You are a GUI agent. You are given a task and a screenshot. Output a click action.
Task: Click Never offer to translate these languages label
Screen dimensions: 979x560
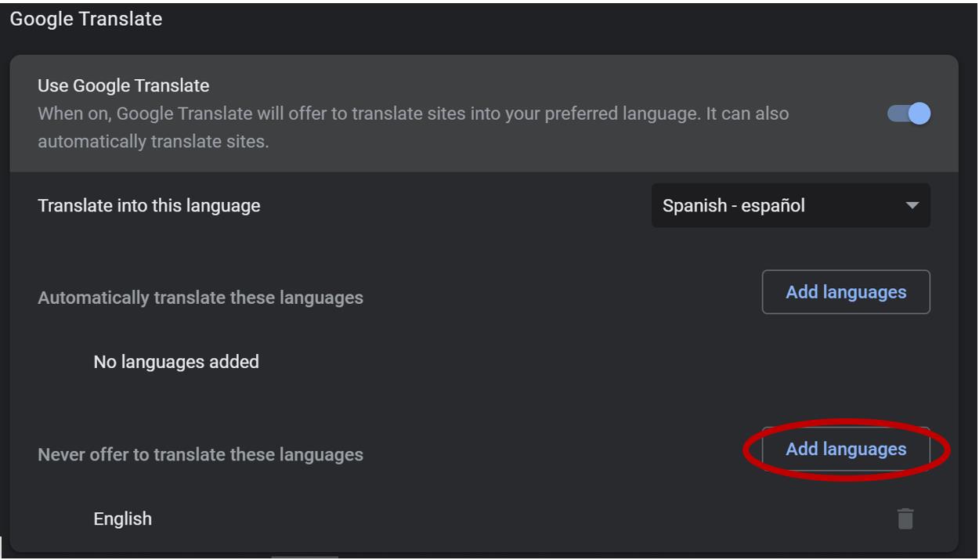pyautogui.click(x=200, y=454)
